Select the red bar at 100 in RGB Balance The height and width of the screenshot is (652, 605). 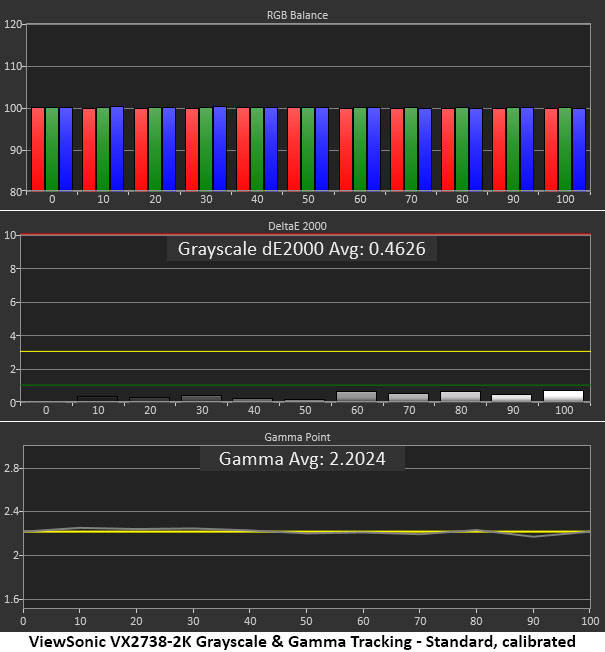pyautogui.click(x=551, y=150)
